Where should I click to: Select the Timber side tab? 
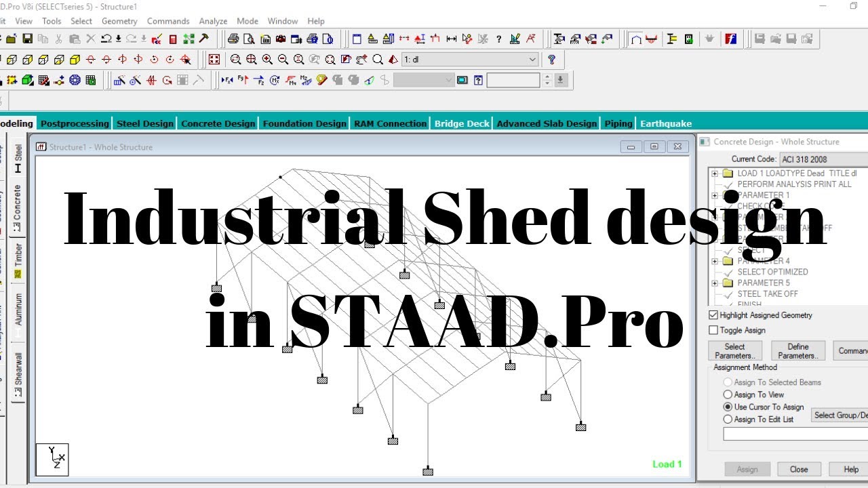pyautogui.click(x=18, y=262)
